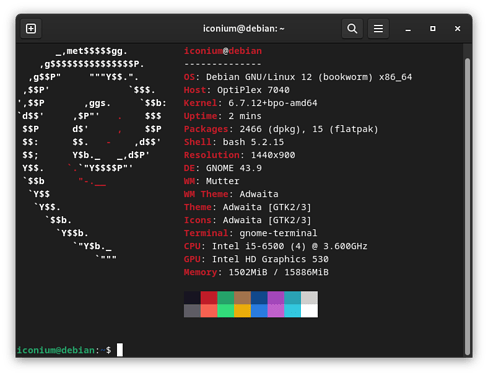Click the iconium@debian window title
488x375 pixels.
244,29
